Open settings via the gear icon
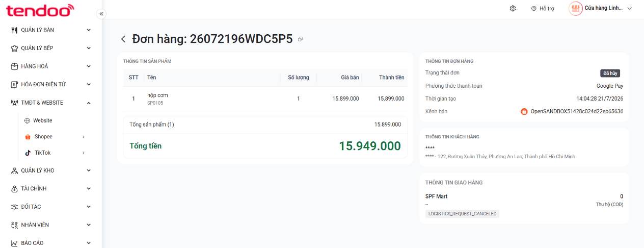Screen dimensions: 644x248 (x=513, y=9)
